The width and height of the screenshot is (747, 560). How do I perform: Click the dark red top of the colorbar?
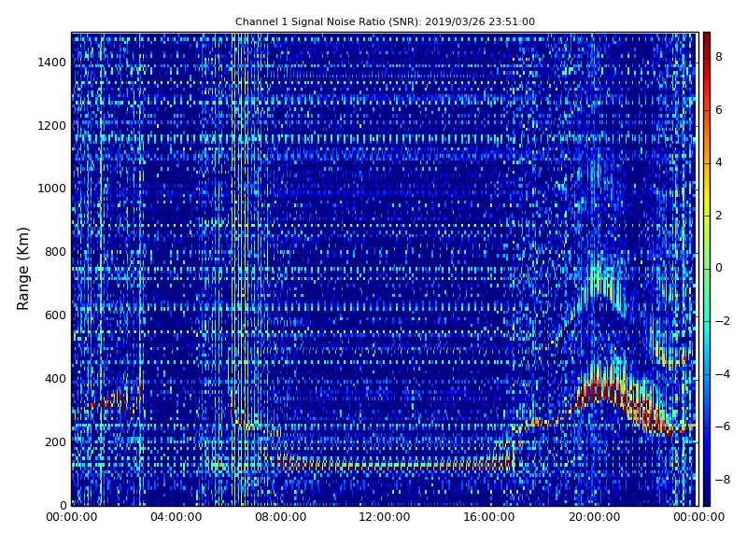pos(707,40)
